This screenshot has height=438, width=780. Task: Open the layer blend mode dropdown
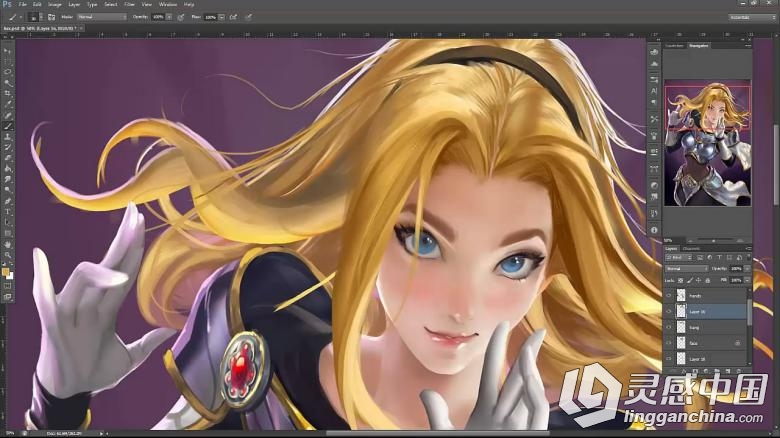(686, 269)
